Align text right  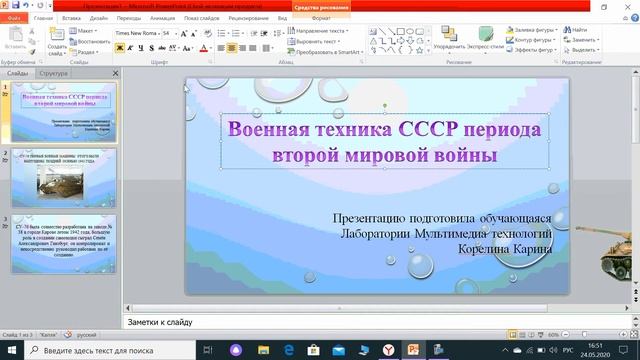tap(242, 48)
